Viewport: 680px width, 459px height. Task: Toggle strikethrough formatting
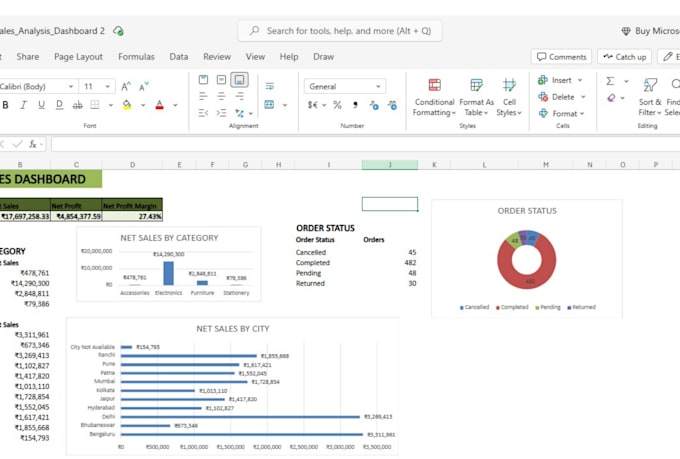(77, 105)
